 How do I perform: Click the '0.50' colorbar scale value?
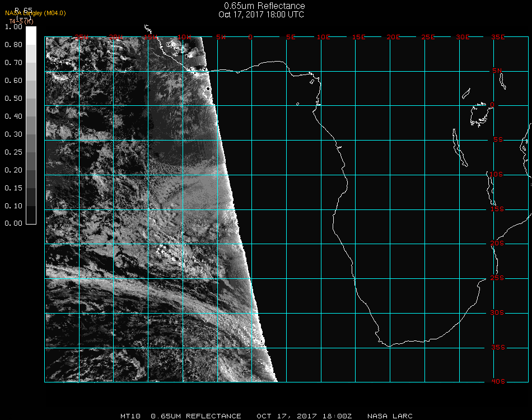[x=13, y=99]
